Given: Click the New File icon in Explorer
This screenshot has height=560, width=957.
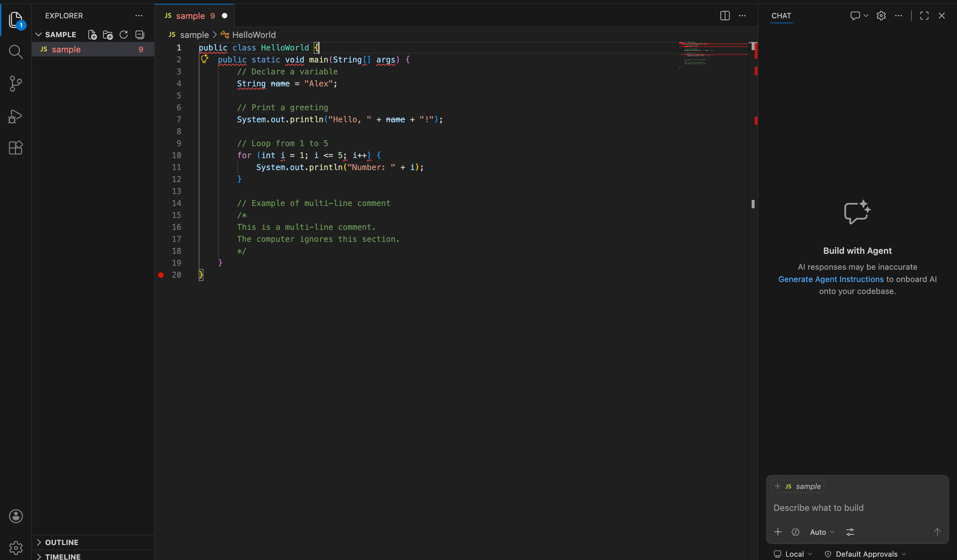Looking at the screenshot, I should 92,35.
